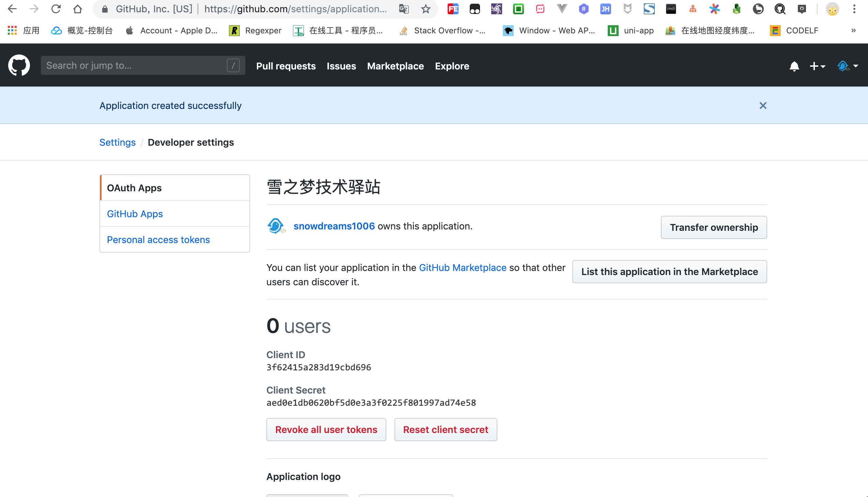The width and height of the screenshot is (868, 497).
Task: Select GitHub Apps in the sidebar
Action: [135, 214]
